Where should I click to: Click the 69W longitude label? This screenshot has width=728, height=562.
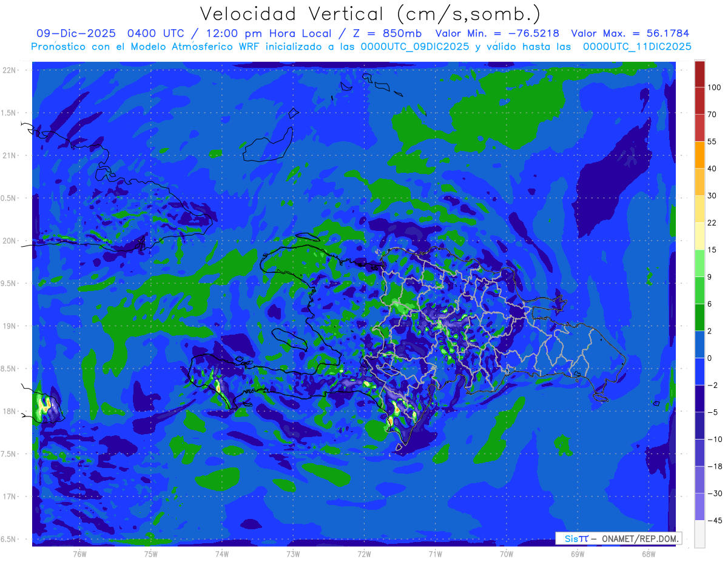click(577, 554)
